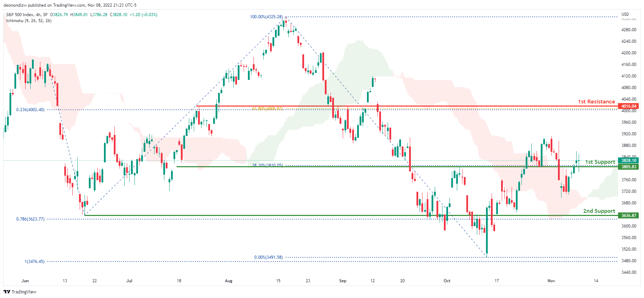Click 4200.00 on the price axis

click(629, 53)
